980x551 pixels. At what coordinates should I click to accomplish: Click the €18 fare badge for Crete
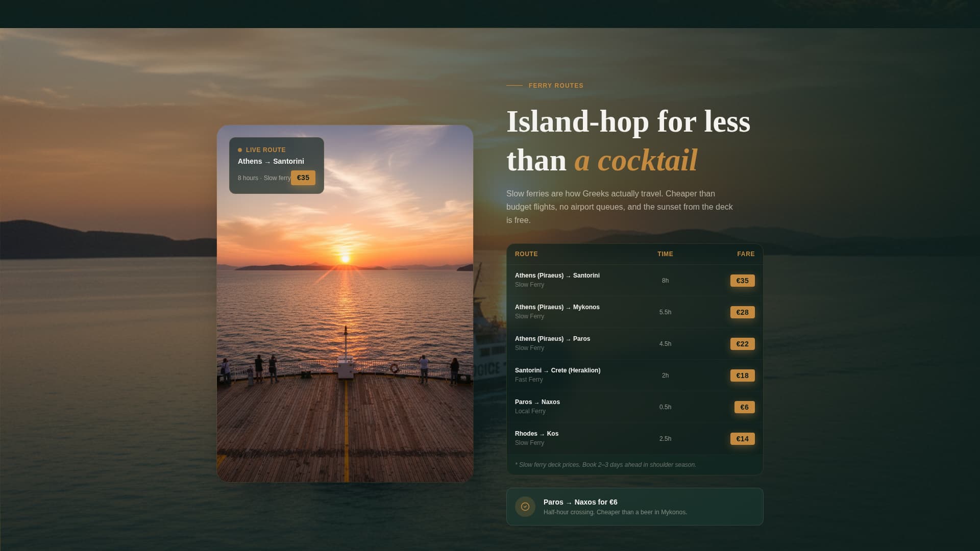coord(742,375)
